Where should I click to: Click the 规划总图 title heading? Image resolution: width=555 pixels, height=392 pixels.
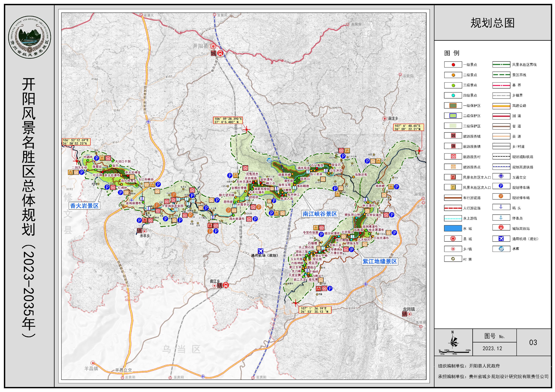pos(492,23)
